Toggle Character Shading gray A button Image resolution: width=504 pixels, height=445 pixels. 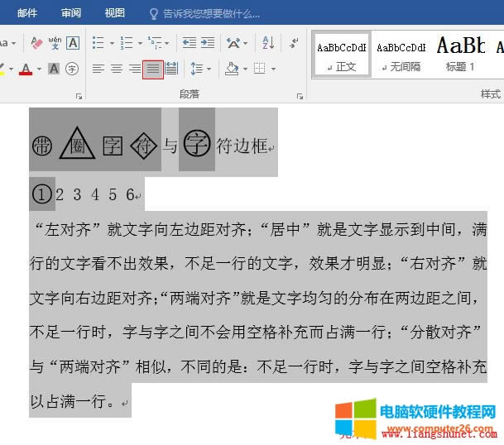click(54, 69)
